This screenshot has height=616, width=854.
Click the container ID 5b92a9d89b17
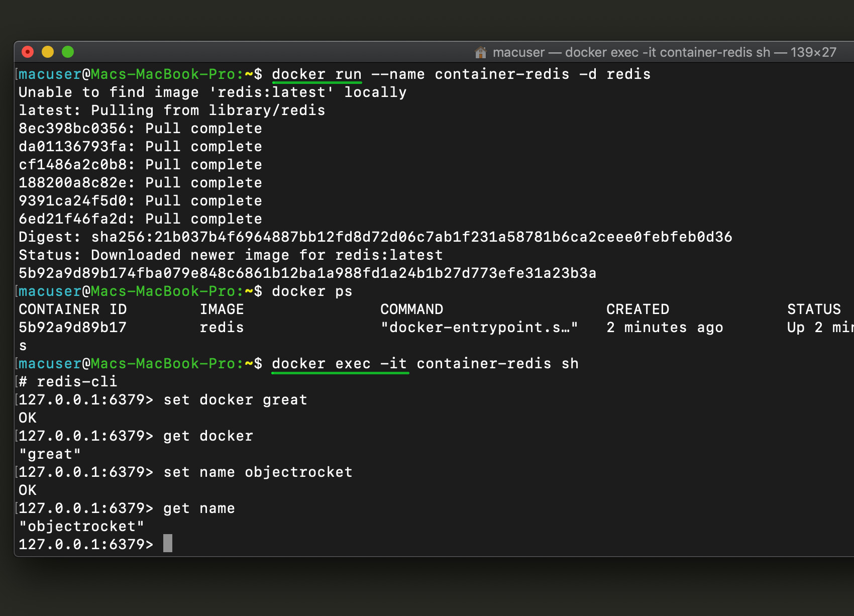[72, 328]
